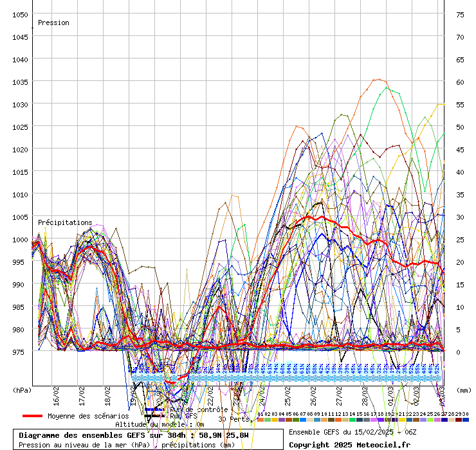Click the 16/02 date axis label
476x450 pixels.
[56, 396]
